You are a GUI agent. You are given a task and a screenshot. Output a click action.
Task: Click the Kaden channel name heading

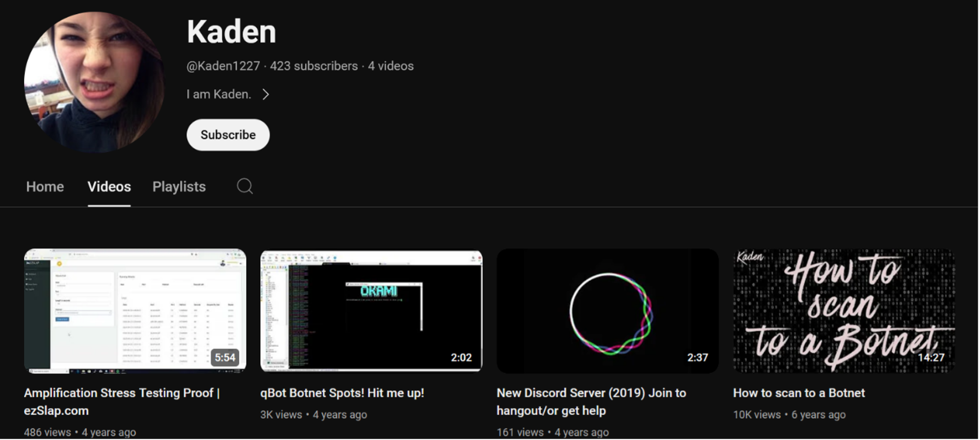(x=231, y=32)
